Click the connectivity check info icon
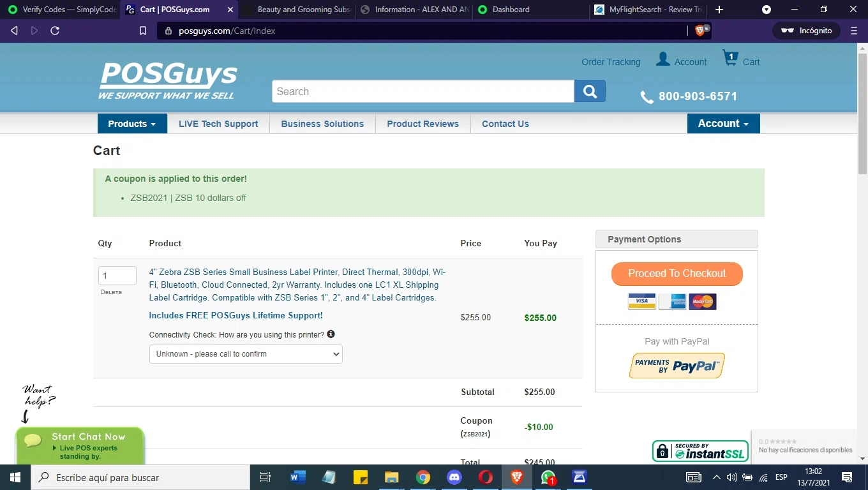 point(331,334)
